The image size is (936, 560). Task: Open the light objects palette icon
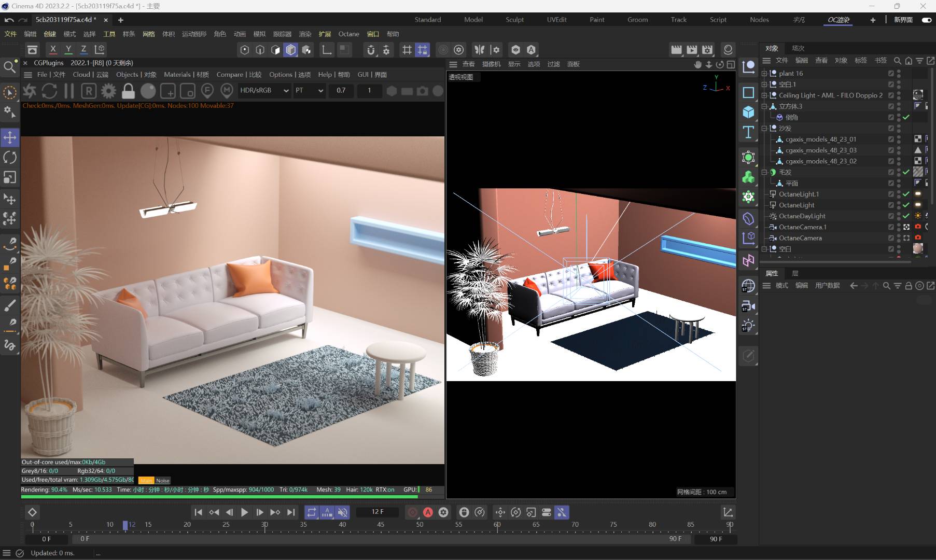(x=748, y=326)
